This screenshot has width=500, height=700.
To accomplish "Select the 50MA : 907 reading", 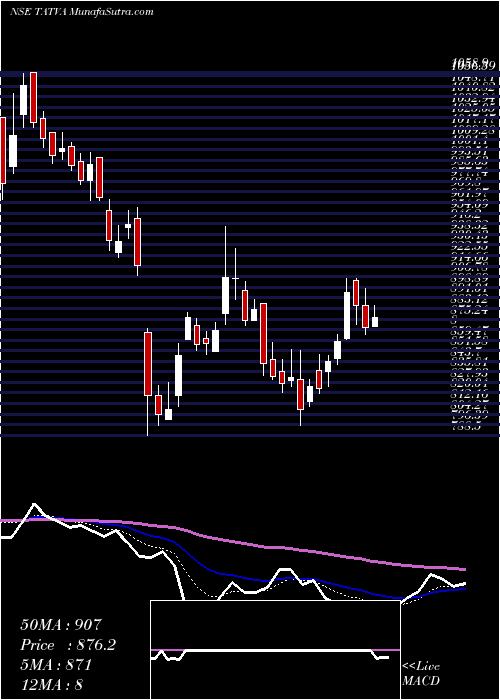I will (x=62, y=625).
